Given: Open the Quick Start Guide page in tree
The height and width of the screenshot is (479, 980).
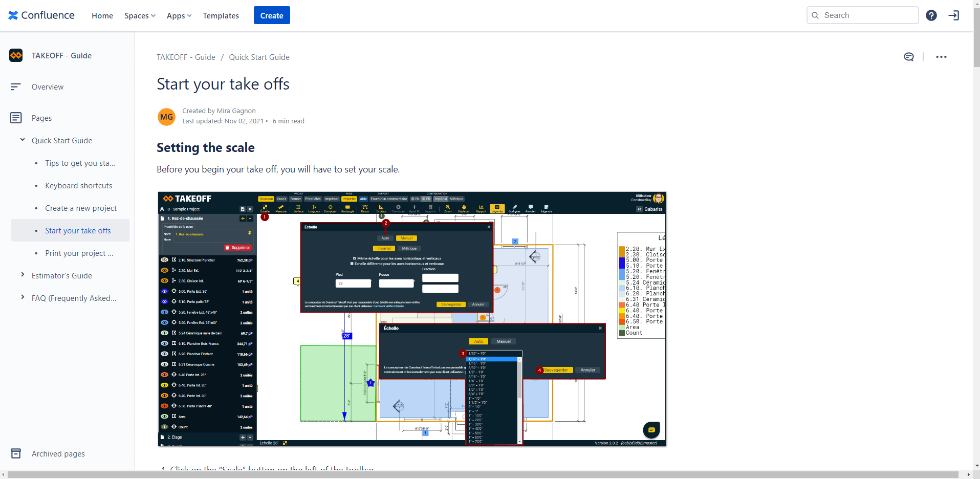Looking at the screenshot, I should tap(62, 140).
